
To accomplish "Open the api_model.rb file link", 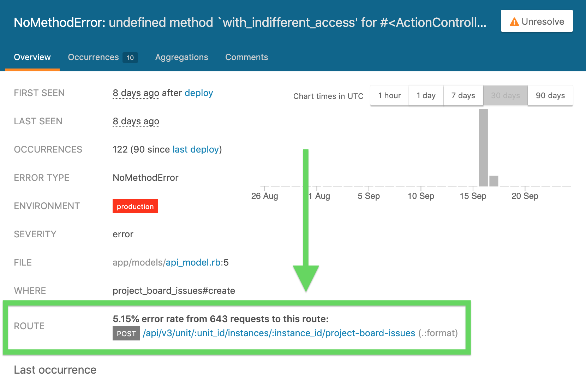I will pos(194,262).
